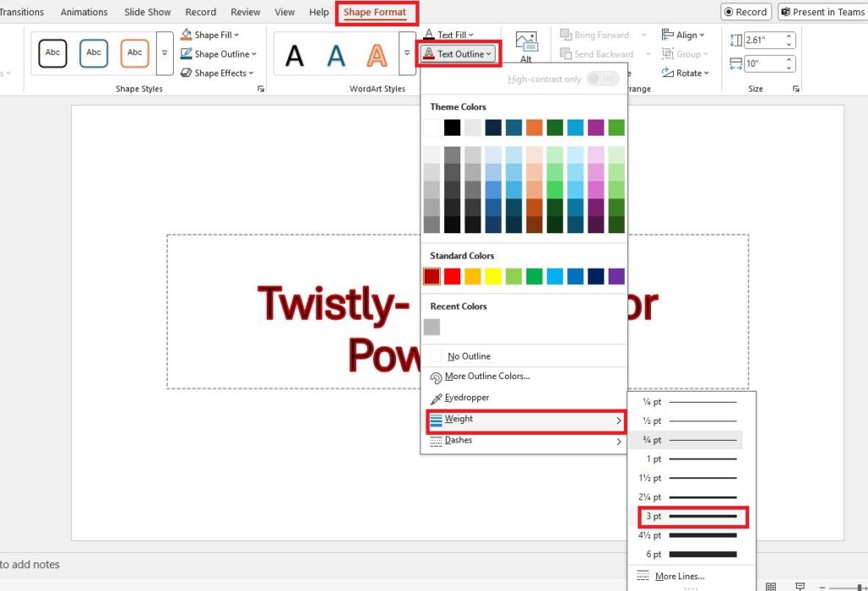Click the Twistly title text on the slide
This screenshot has height=591, width=868.
(x=334, y=304)
